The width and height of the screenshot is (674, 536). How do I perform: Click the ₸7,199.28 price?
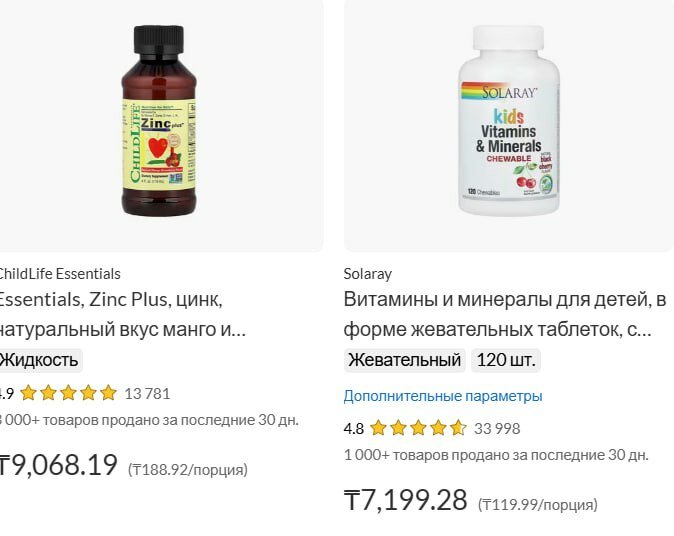pyautogui.click(x=405, y=499)
